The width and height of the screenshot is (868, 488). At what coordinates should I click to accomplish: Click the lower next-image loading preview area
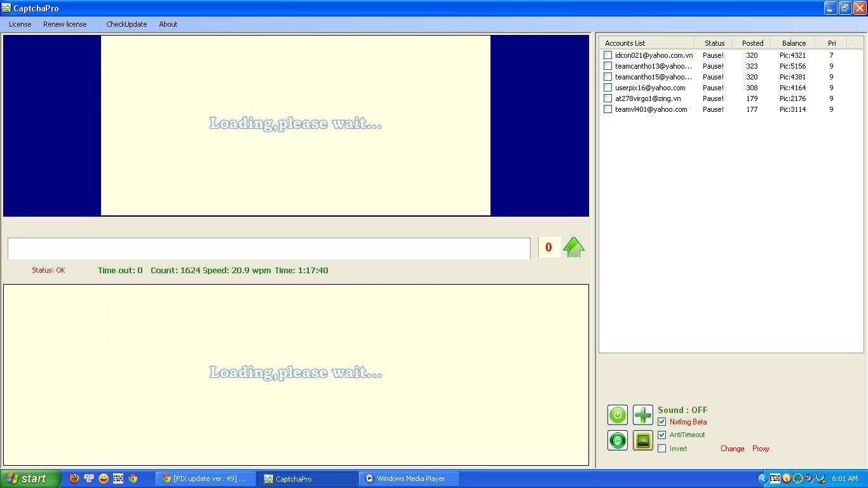click(296, 375)
